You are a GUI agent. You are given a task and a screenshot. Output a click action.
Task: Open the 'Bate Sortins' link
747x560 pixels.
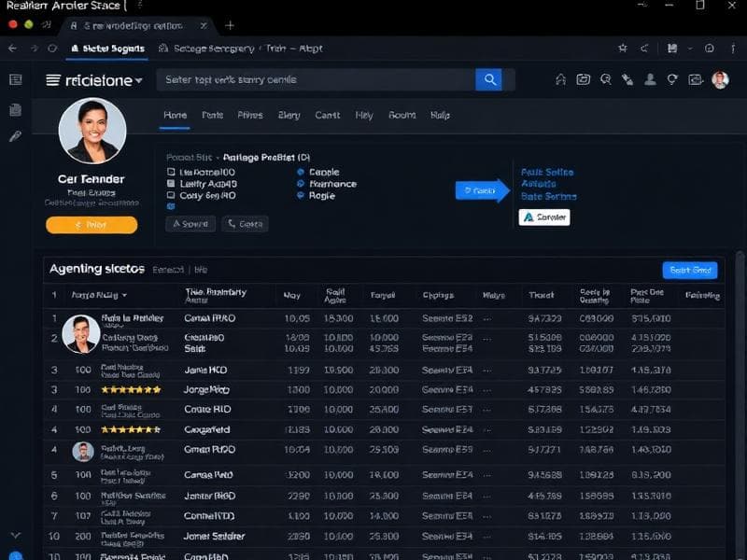tap(548, 196)
